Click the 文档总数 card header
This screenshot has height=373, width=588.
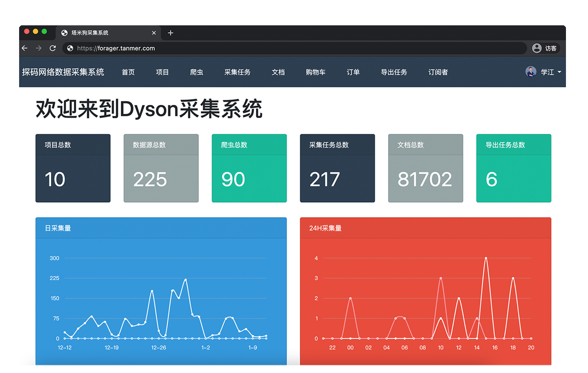click(x=426, y=145)
